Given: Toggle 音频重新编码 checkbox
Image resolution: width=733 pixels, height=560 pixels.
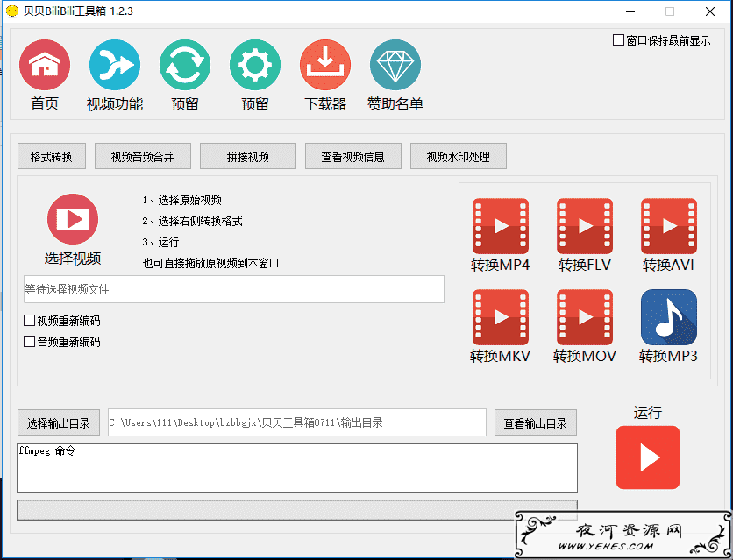Looking at the screenshot, I should tap(29, 342).
